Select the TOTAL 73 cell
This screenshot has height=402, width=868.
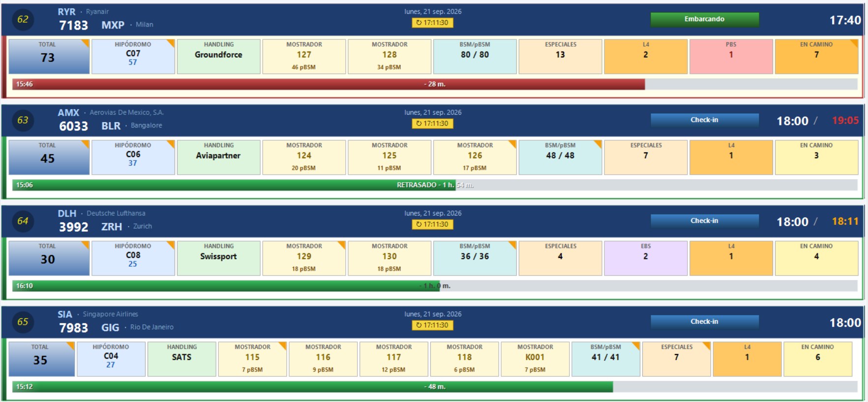49,57
